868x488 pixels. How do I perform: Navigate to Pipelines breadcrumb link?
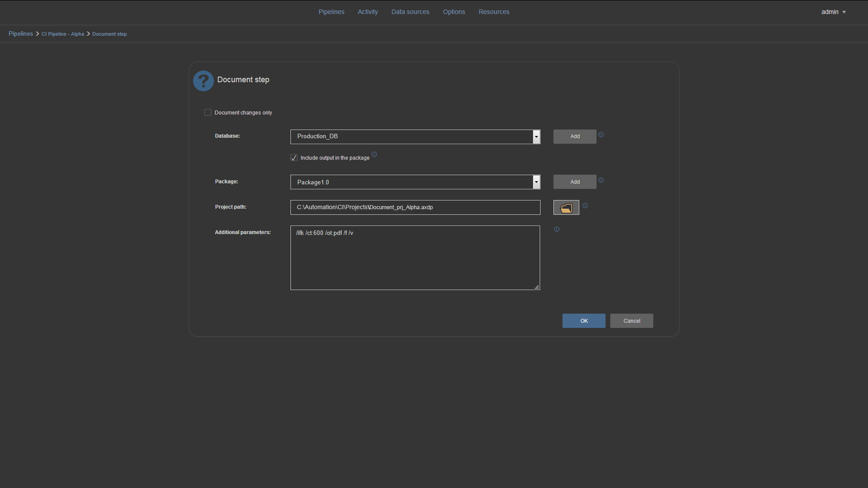tap(21, 34)
